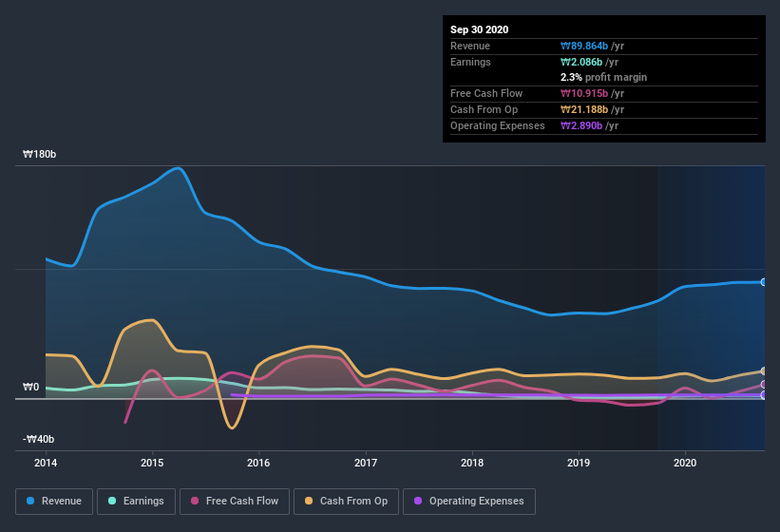Click the orange cash from op dip below zero
Screen dimensions: 780x532
click(232, 427)
